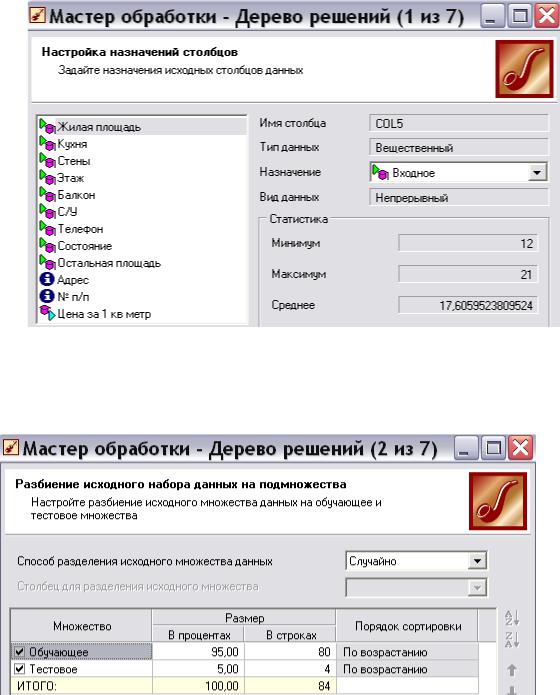Select the Жилая площадь column in list
Viewport: 560px width, 695px height.
click(x=142, y=126)
